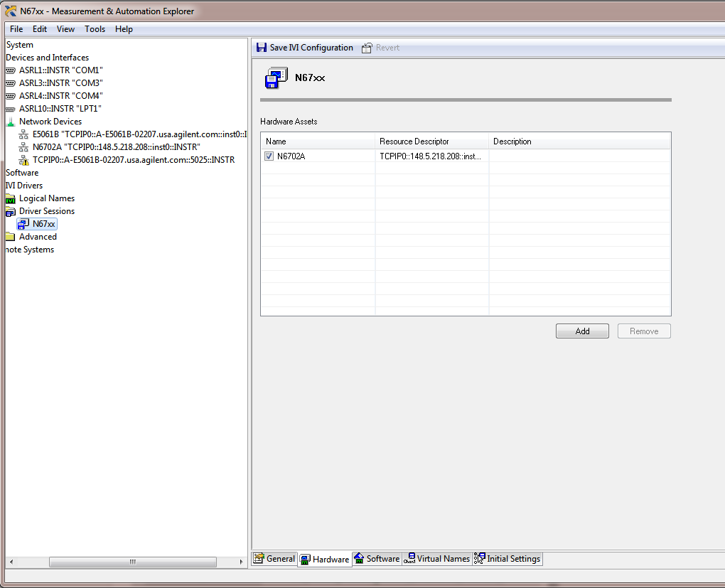
Task: Click the E5061B network device icon
Action: click(x=23, y=134)
